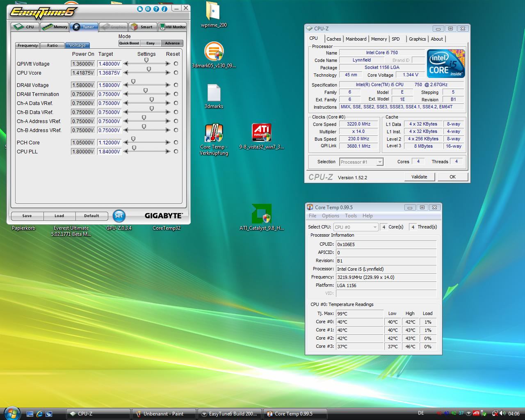Launch the 3dmark05 installer icon on desktop
The image size is (525, 420).
214,55
